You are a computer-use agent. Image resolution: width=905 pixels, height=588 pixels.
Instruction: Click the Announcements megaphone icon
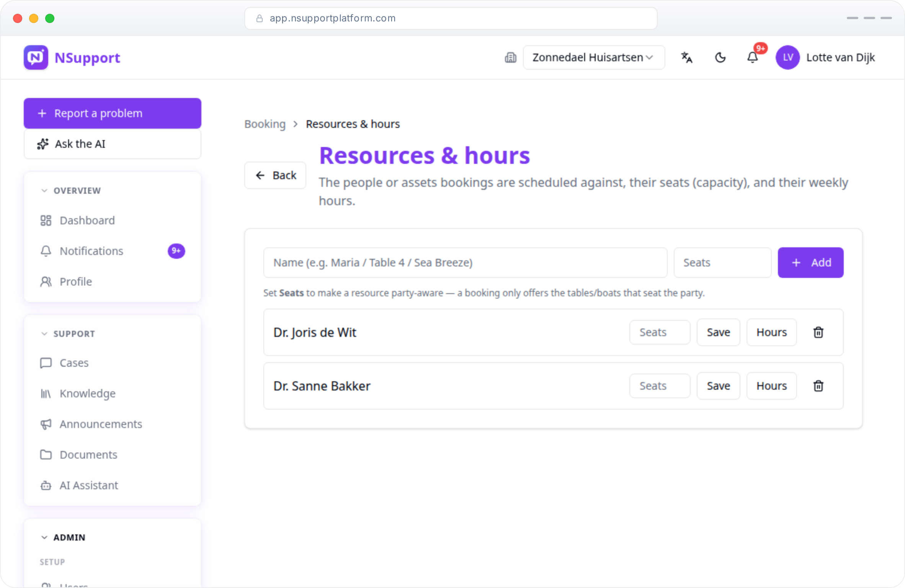pos(46,424)
